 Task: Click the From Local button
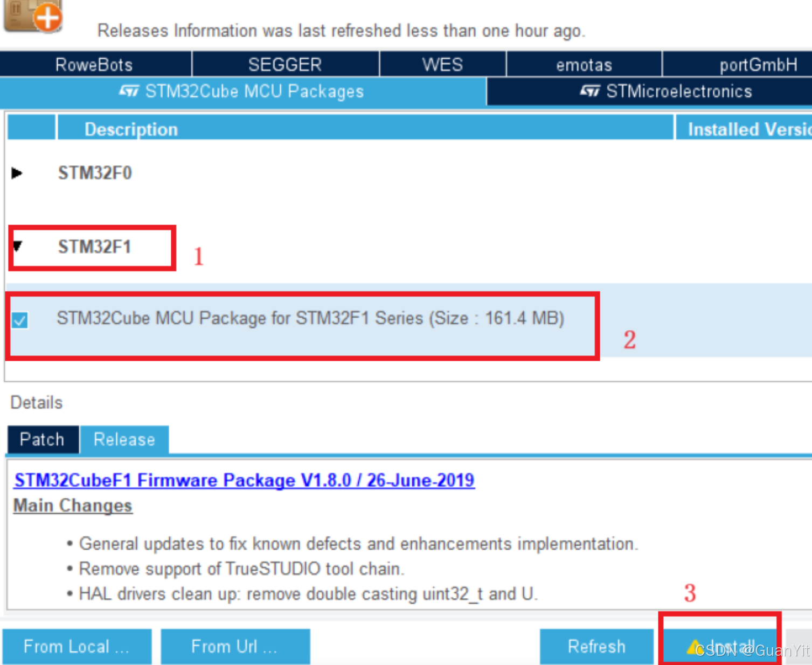click(77, 646)
